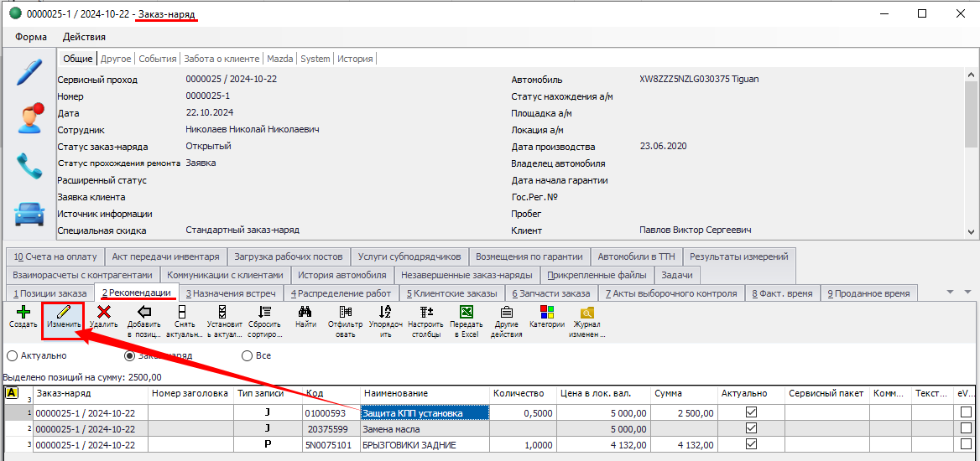Select the Актуально radio button

coord(12,355)
